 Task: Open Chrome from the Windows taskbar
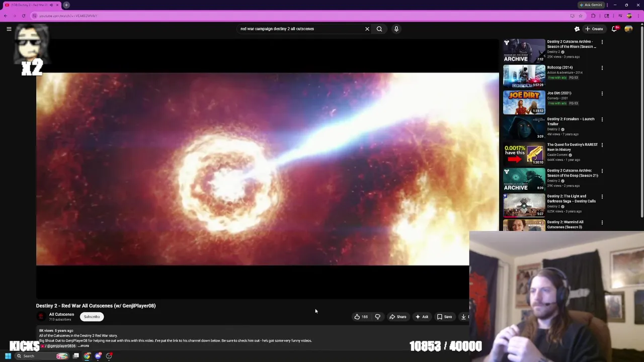click(x=87, y=356)
